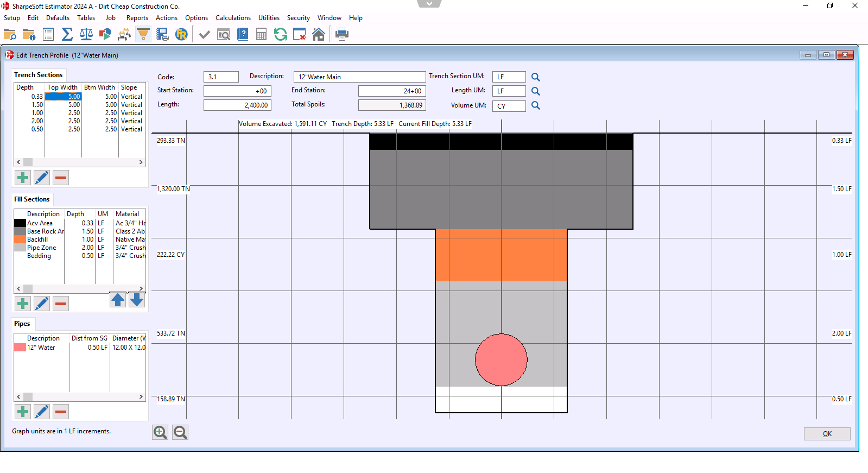The width and height of the screenshot is (868, 473).
Task: Open the Reports menu
Action: 137,18
